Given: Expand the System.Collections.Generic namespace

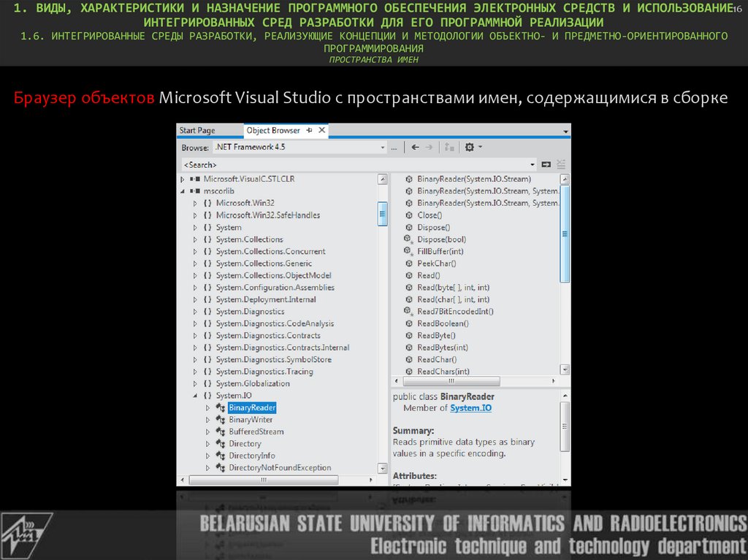Looking at the screenshot, I should click(x=195, y=264).
